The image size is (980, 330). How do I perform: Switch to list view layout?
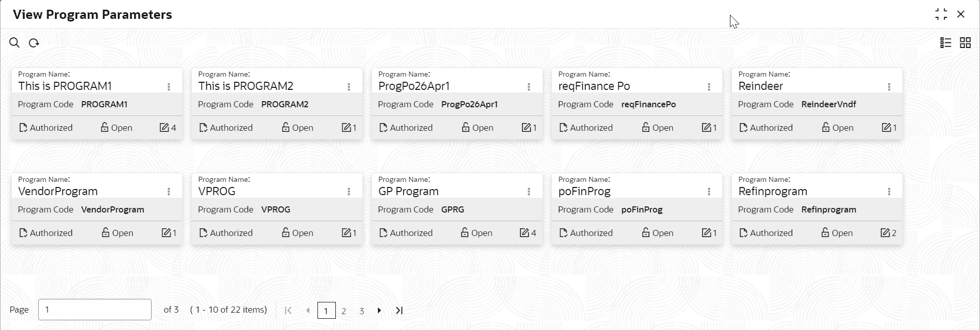[x=945, y=42]
